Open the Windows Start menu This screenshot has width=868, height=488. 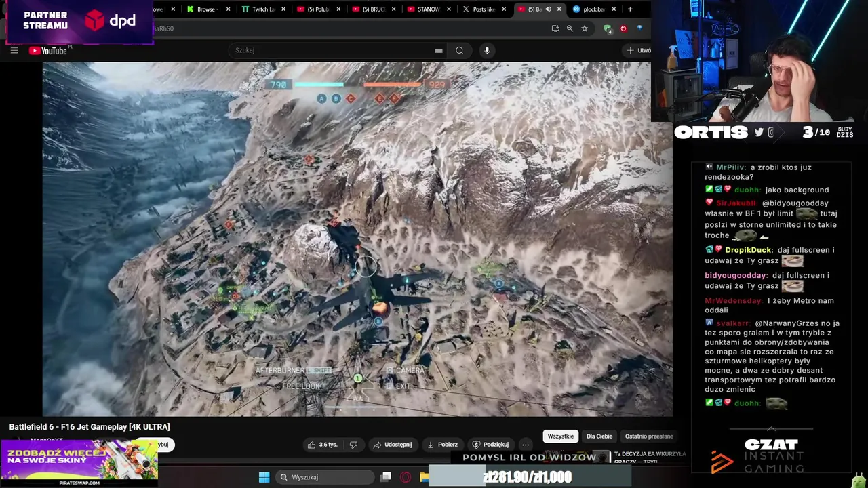[x=264, y=477]
